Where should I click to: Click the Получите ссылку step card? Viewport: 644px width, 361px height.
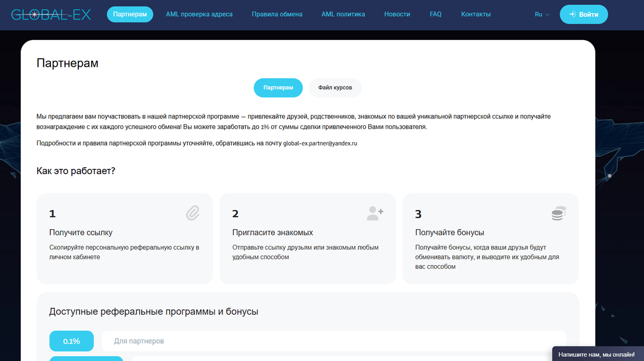pyautogui.click(x=125, y=239)
